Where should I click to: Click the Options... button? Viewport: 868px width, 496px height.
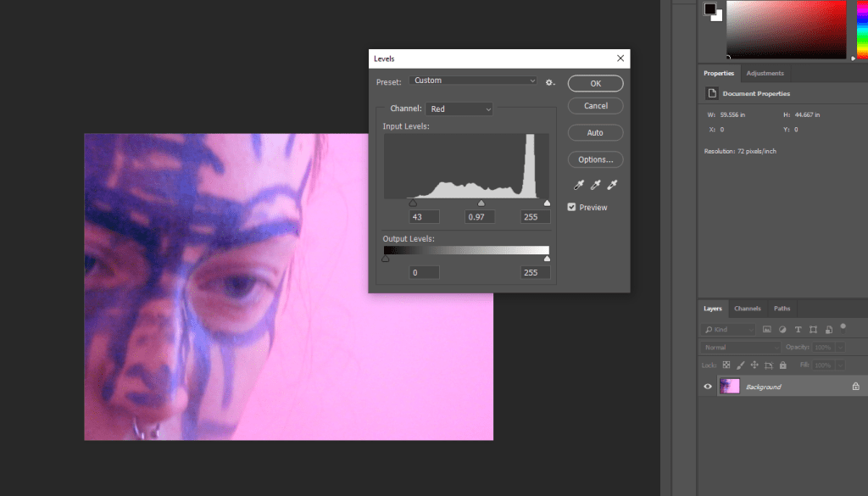point(595,159)
